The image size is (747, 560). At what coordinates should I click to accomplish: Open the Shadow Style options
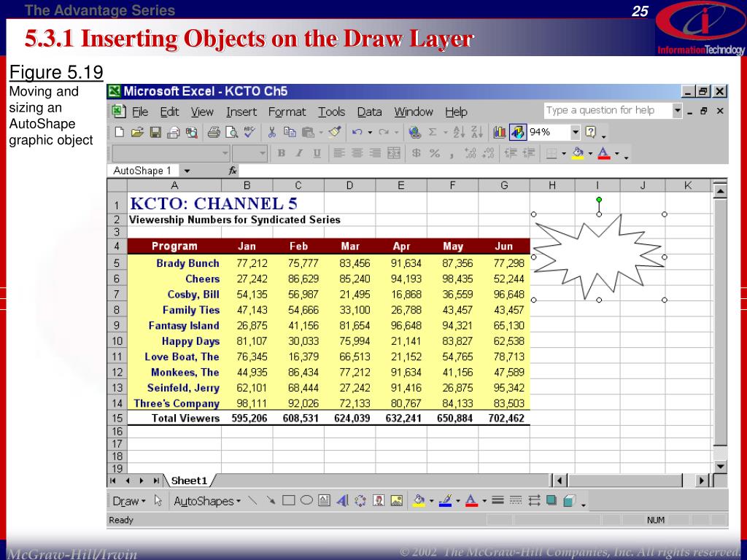tap(551, 500)
